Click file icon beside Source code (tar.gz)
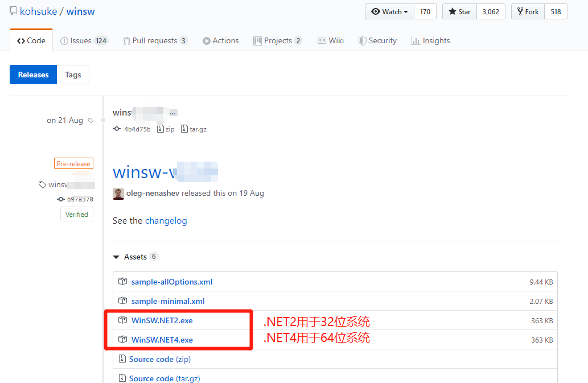 [x=122, y=378]
